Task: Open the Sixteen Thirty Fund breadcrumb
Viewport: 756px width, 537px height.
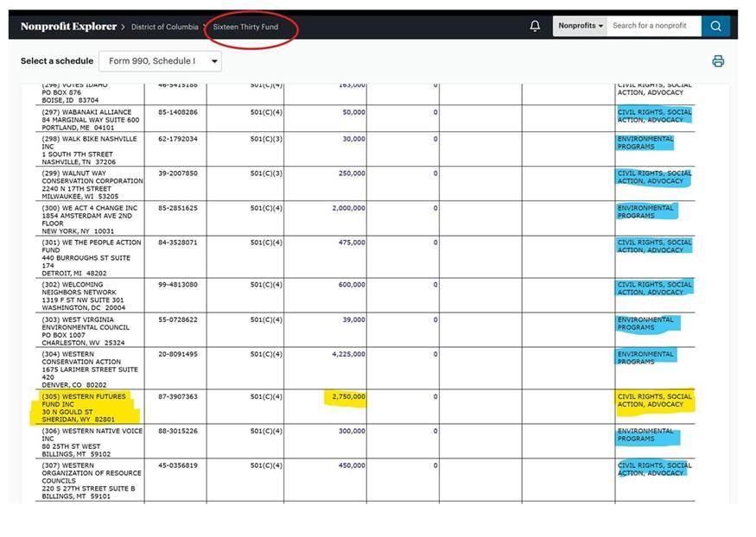Action: point(245,27)
